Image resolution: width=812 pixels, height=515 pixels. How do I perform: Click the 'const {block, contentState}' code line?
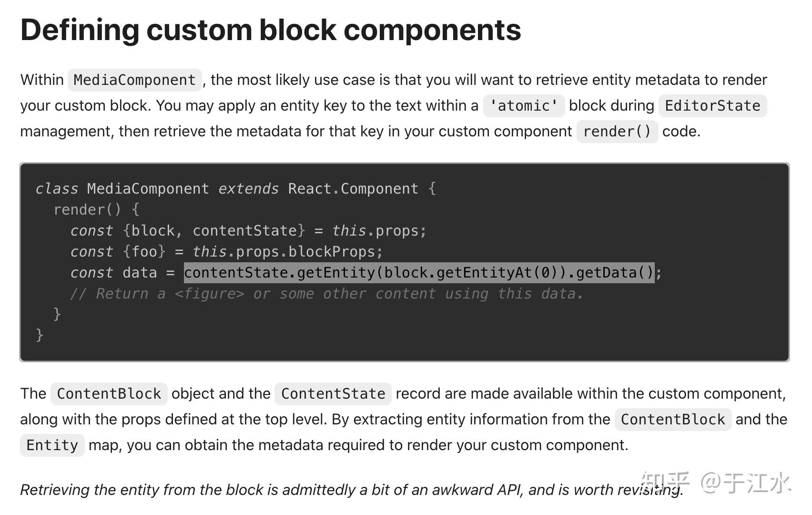pyautogui.click(x=248, y=231)
